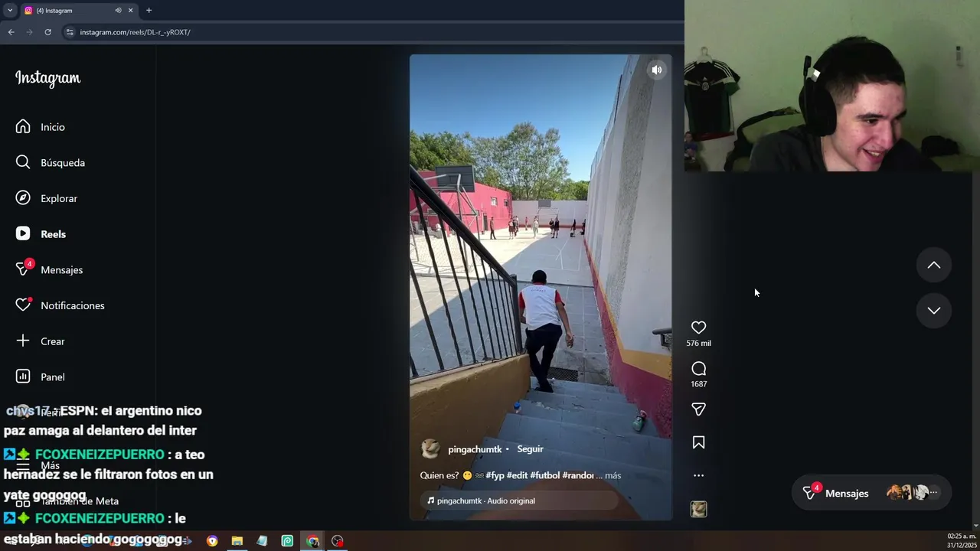
Task: Click the Notificaciones heart icon
Action: pos(23,305)
